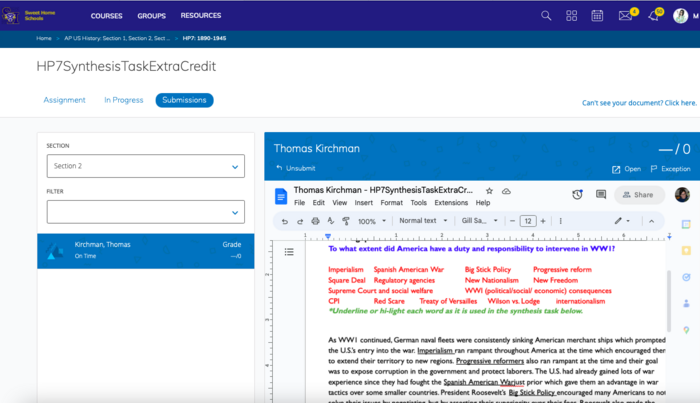
Task: Open the search icon in top navigation
Action: coord(546,16)
